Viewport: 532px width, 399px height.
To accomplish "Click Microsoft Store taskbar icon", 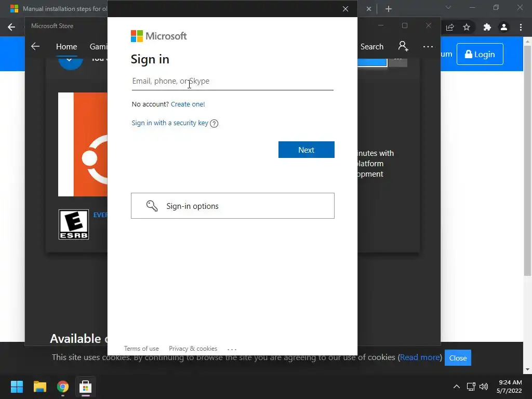I will (x=86, y=387).
